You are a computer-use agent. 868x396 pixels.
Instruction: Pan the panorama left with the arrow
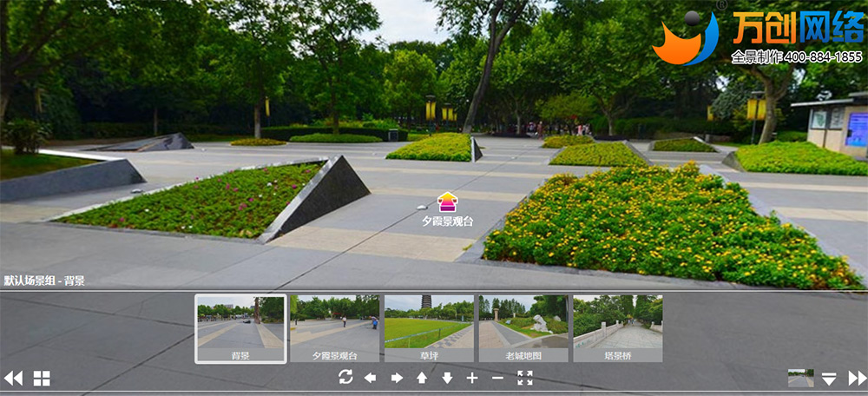[371, 378]
